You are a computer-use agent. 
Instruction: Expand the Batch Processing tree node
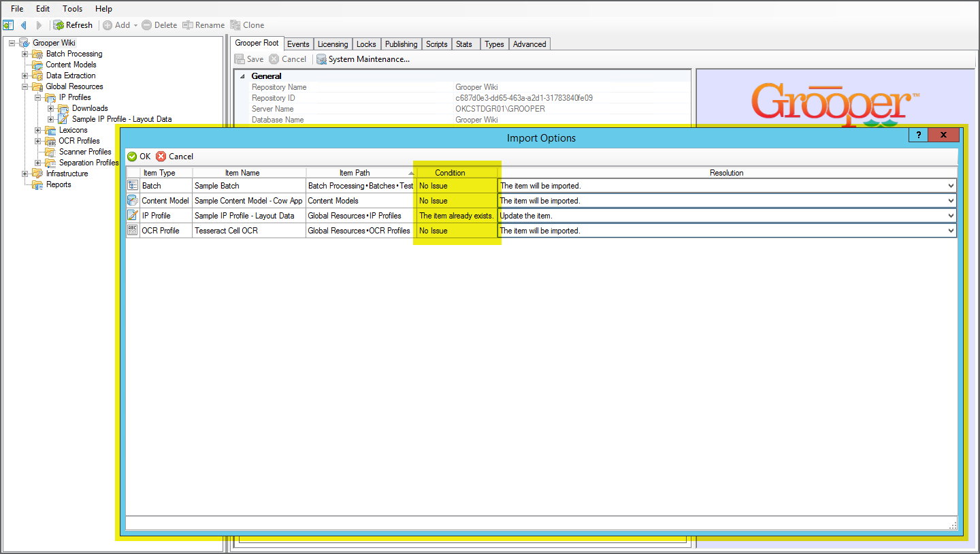(25, 54)
